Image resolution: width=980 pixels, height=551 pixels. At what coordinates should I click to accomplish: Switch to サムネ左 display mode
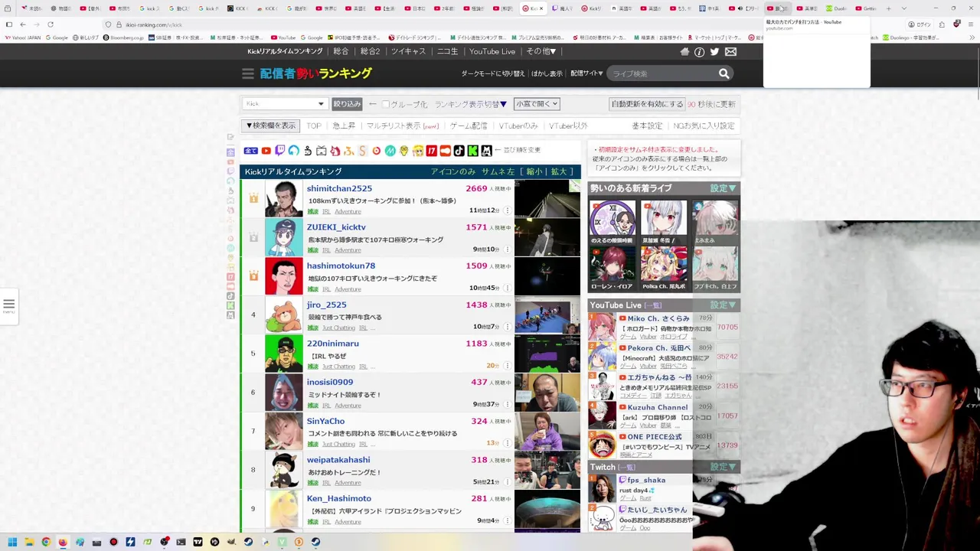coord(498,171)
